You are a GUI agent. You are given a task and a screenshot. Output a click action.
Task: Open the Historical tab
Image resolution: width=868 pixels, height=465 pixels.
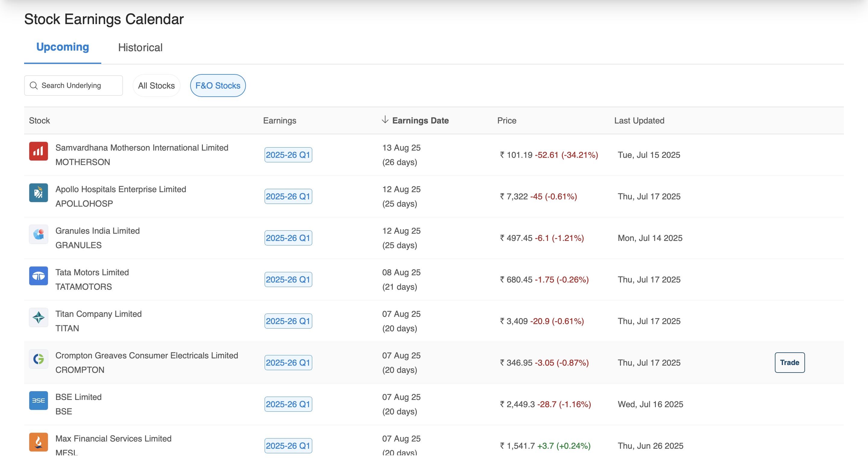(x=140, y=48)
